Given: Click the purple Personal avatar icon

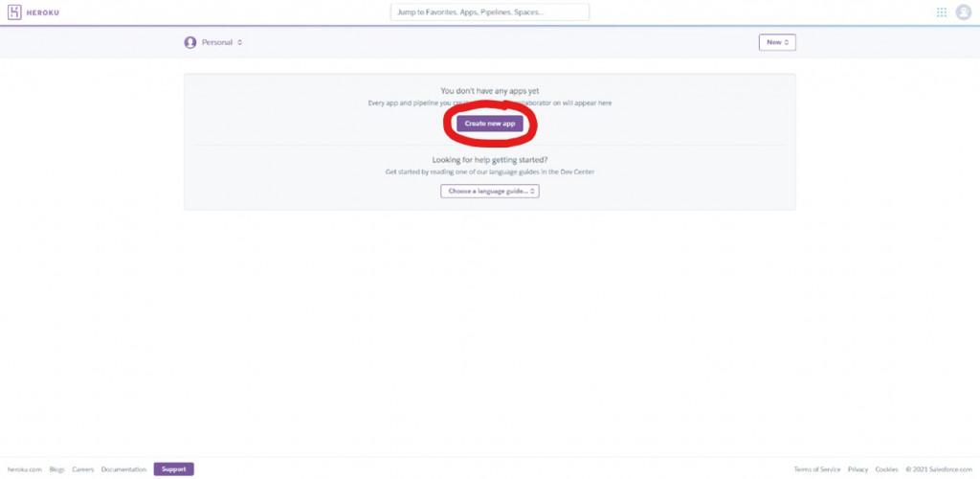Looking at the screenshot, I should (x=190, y=42).
